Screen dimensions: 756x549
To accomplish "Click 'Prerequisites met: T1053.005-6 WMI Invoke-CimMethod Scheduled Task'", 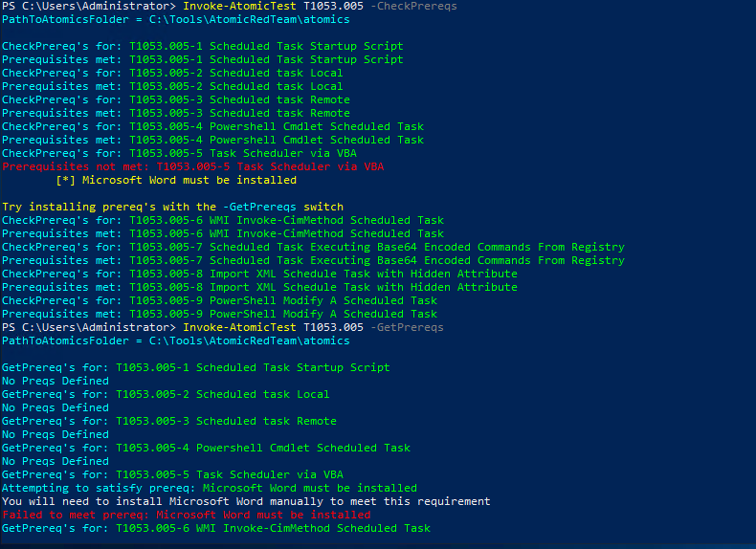I will pos(223,233).
